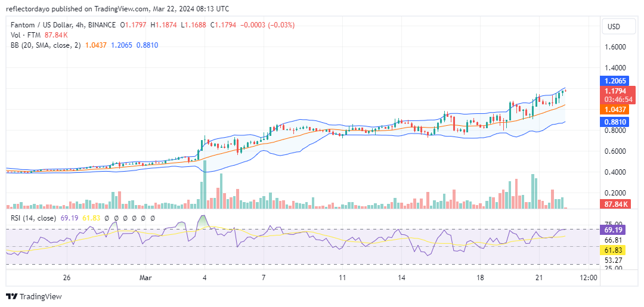The image size is (644, 307).
Task: Click the purple 69.19 RSI axis label
Action: [x=612, y=230]
